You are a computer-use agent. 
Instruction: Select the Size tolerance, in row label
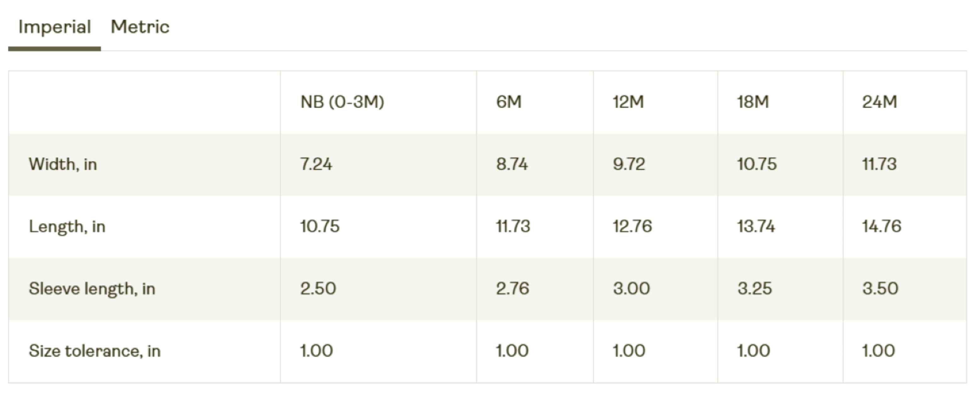[x=95, y=351]
